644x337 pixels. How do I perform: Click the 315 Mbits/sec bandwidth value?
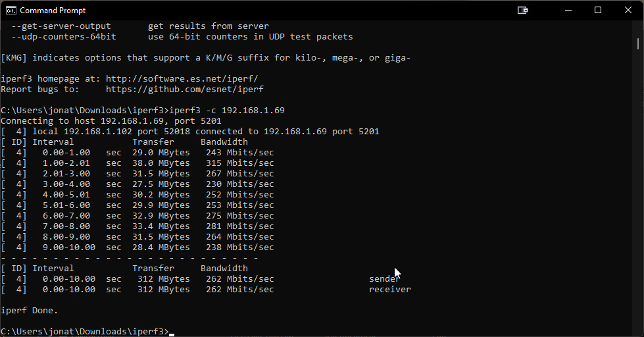tap(240, 163)
